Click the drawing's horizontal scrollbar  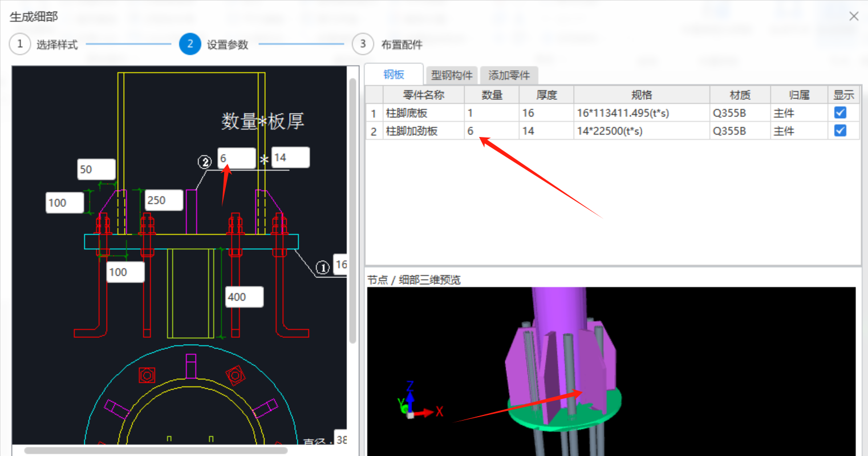pos(156,450)
